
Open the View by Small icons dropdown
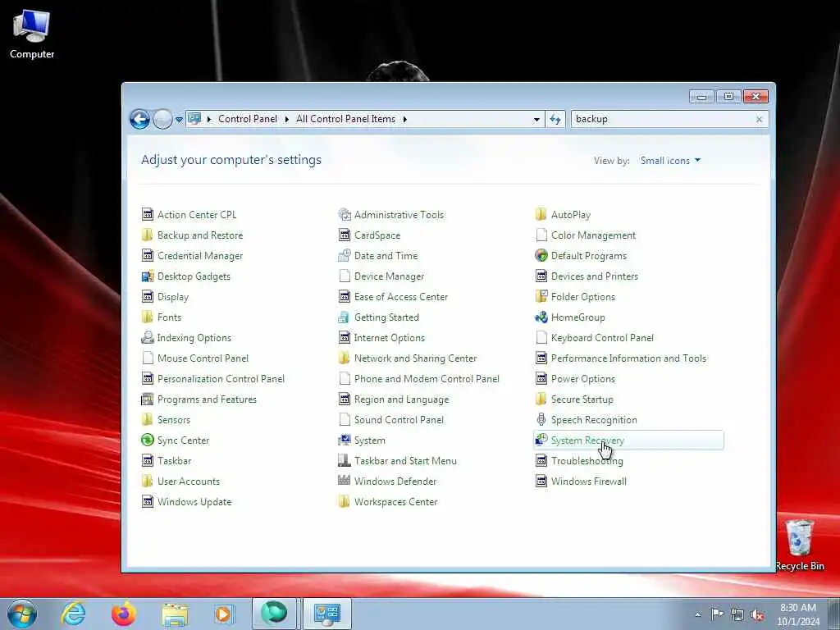670,161
